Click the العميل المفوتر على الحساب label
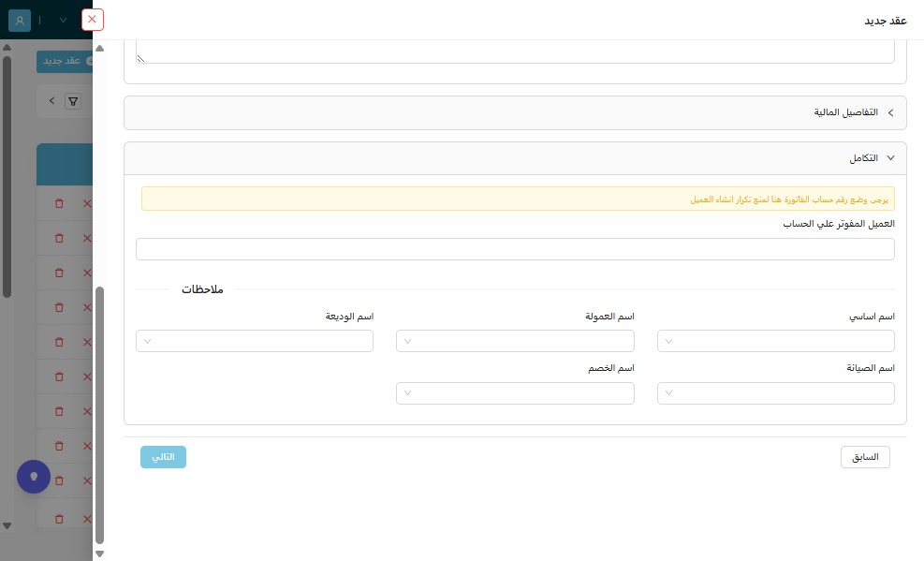 point(839,224)
